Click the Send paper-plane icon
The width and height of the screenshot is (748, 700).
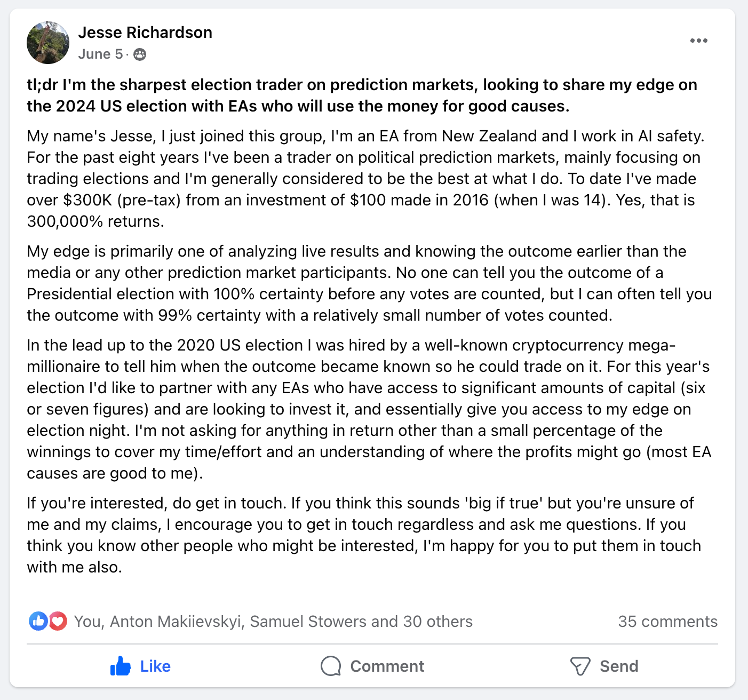(x=580, y=666)
